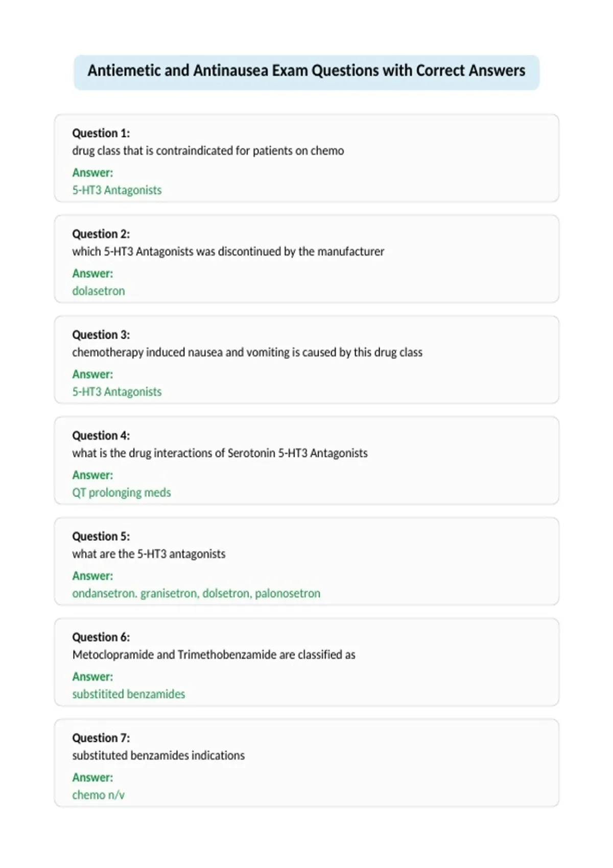Click the Question 3 answer '5-HT3 Antagonists'
Image resolution: width=613 pixels, height=868 pixels.
point(117,392)
